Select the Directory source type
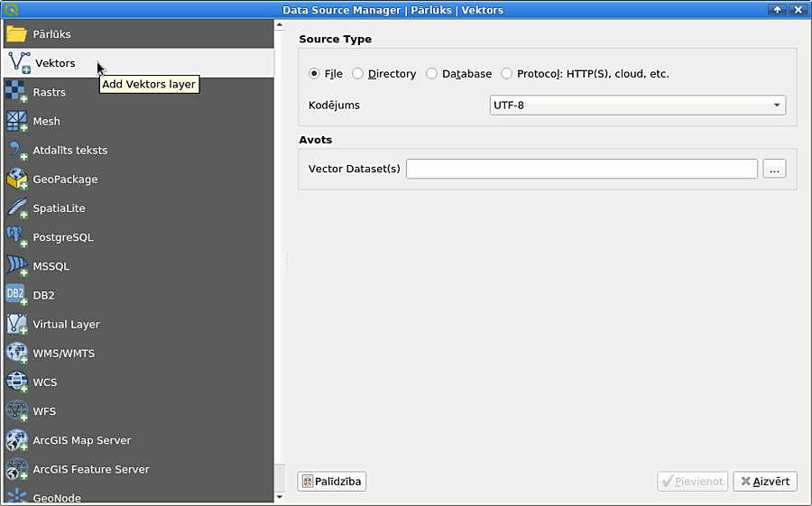This screenshot has height=506, width=812. tap(383, 74)
